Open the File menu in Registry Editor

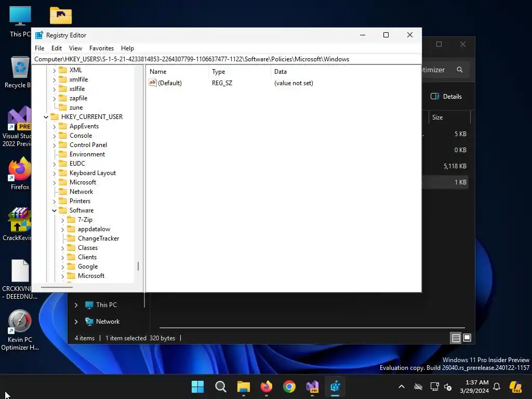point(39,48)
